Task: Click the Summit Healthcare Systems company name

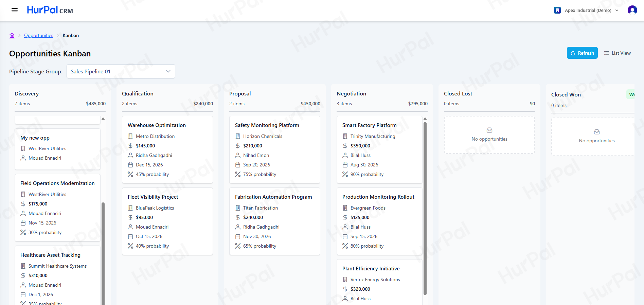Action: coord(58,266)
